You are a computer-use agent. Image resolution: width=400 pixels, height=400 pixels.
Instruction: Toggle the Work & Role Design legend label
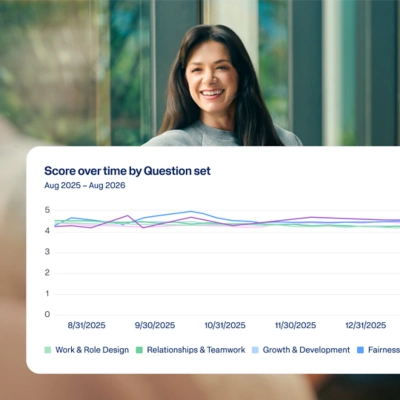coord(92,350)
